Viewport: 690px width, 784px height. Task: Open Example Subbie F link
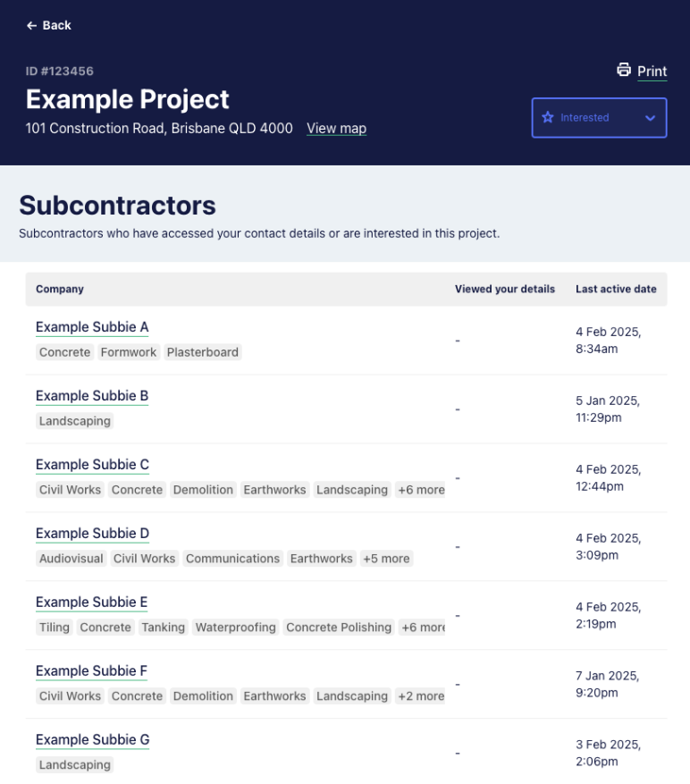91,671
